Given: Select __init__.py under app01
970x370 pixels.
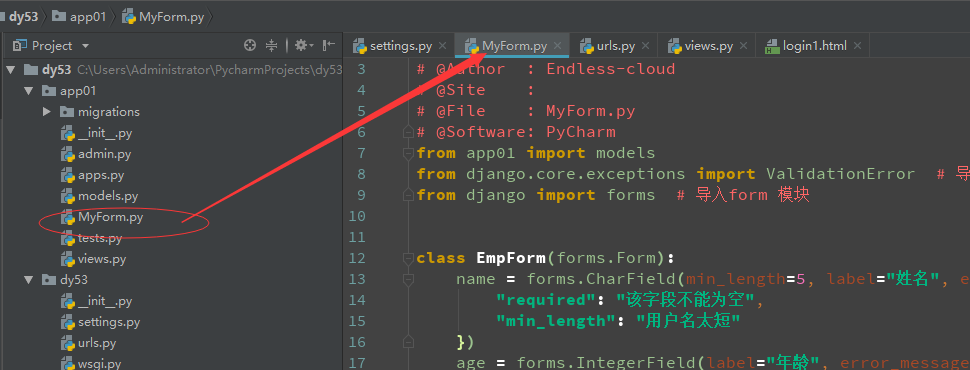Looking at the screenshot, I should point(105,133).
